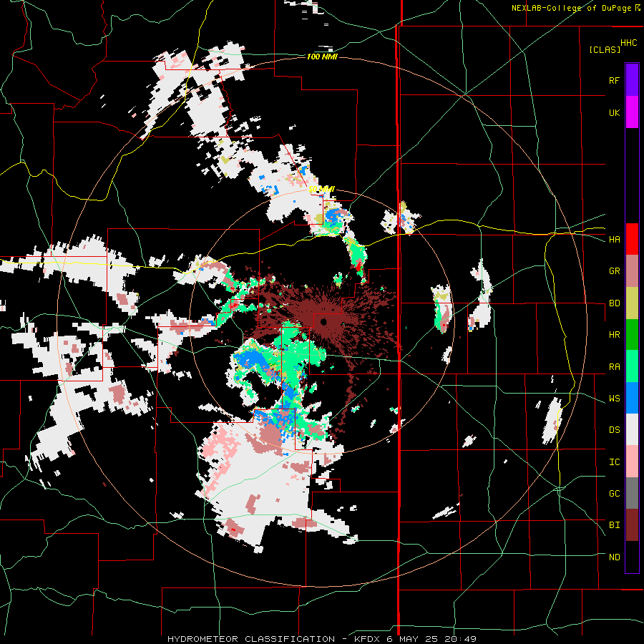The width and height of the screenshot is (644, 644).
Task: Click the HA red legend swatch
Action: click(x=632, y=239)
